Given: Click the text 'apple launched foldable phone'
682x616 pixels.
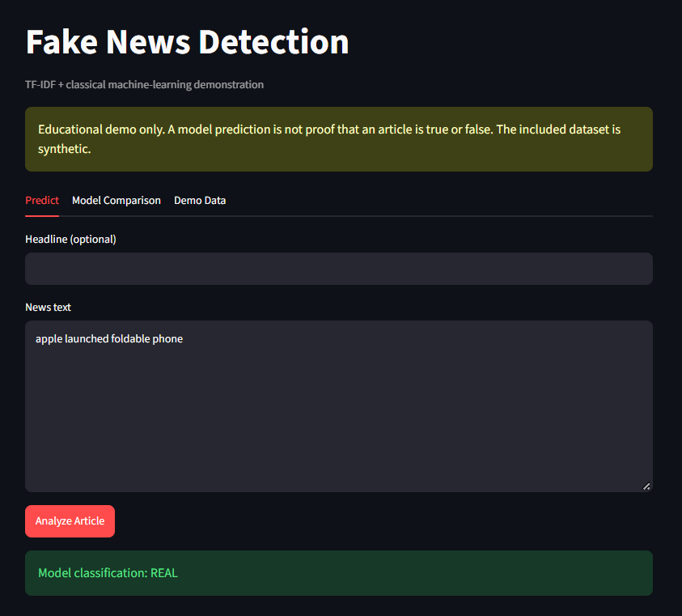Looking at the screenshot, I should [x=109, y=338].
